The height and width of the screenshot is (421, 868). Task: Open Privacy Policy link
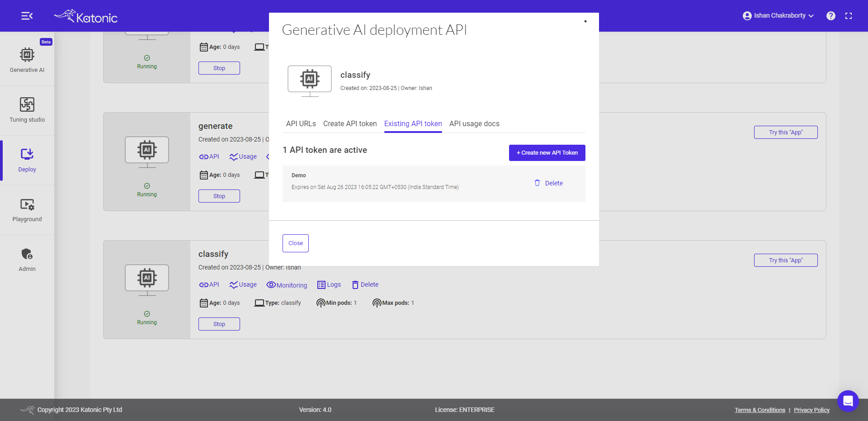(811, 410)
